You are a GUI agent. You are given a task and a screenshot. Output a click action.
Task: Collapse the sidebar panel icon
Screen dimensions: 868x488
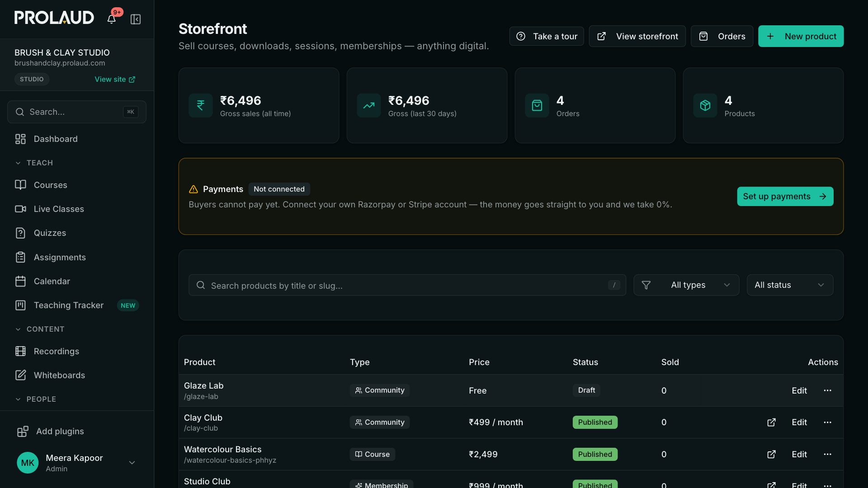136,19
